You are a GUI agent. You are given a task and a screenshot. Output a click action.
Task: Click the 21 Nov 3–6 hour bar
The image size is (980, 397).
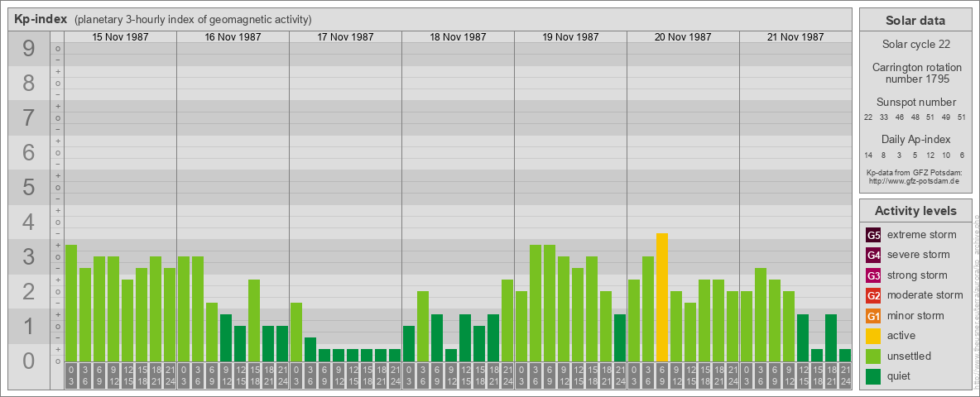[761, 314]
